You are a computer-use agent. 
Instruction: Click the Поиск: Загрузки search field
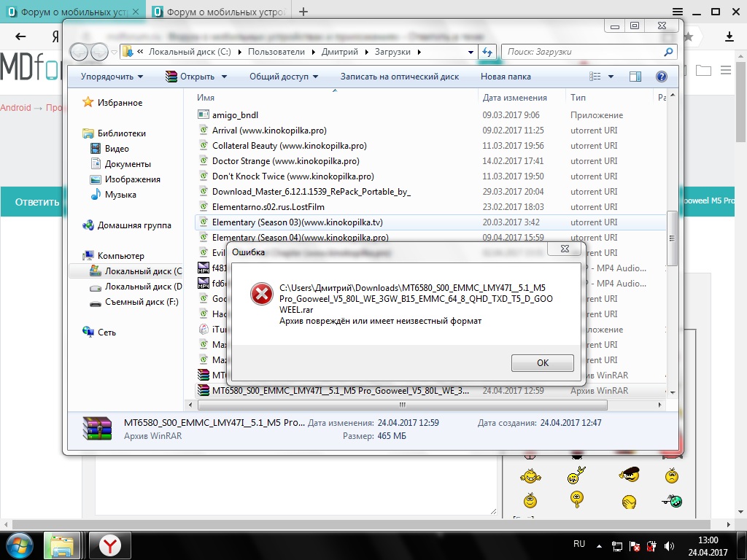point(588,52)
